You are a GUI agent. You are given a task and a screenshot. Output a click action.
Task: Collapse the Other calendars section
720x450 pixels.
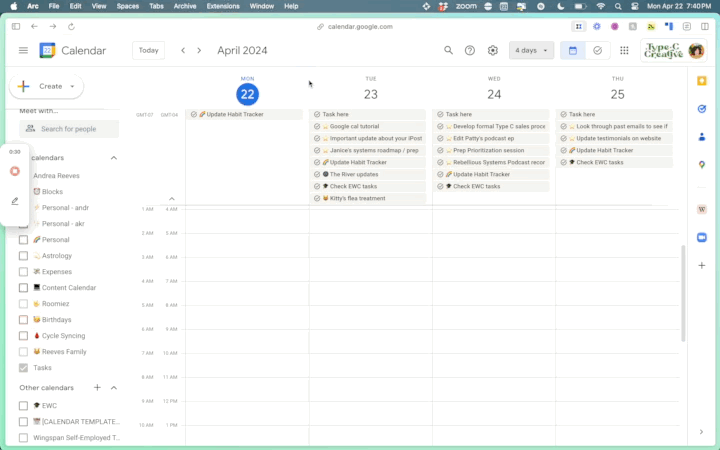coord(114,387)
